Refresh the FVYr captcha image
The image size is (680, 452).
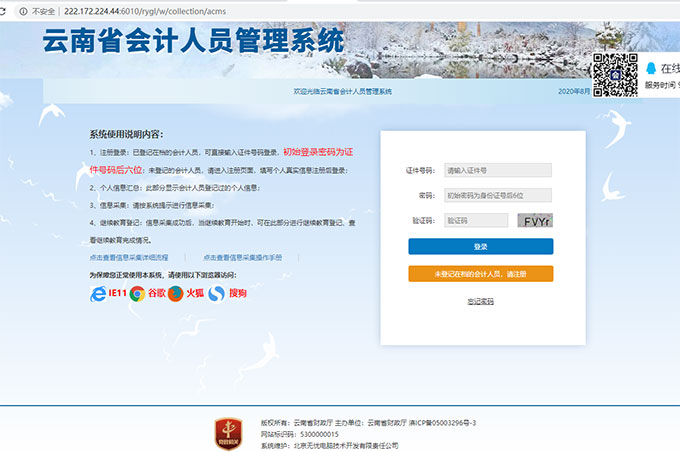coord(534,221)
